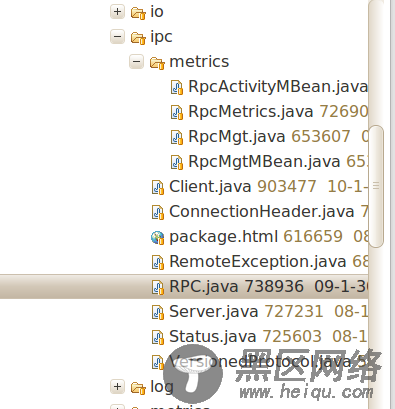
Task: Click the package.html globe icon
Action: coord(157,238)
